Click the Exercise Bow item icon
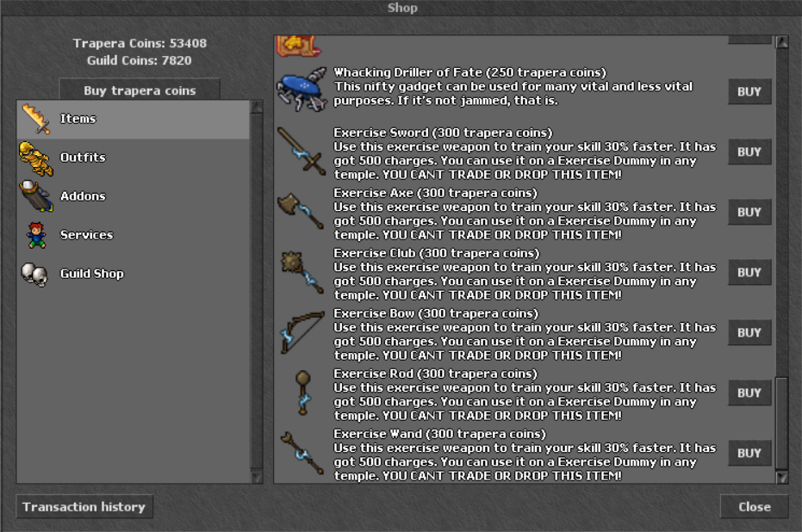 [x=302, y=332]
